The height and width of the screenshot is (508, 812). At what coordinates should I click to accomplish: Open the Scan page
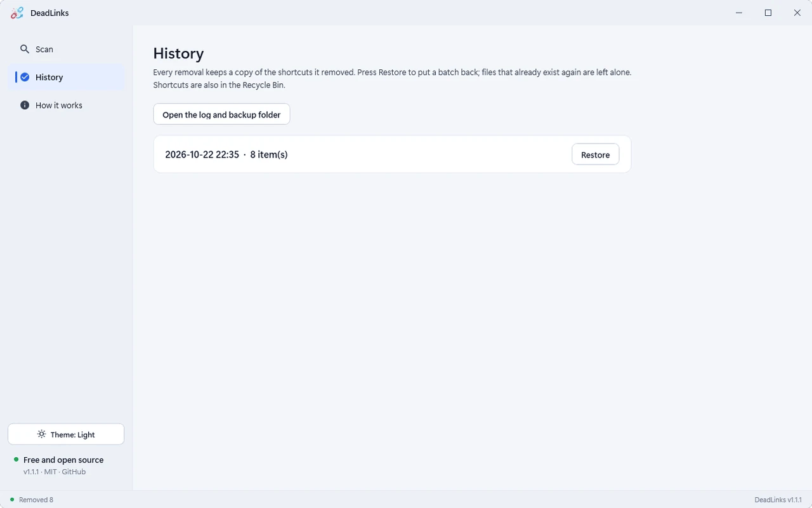[x=66, y=49]
